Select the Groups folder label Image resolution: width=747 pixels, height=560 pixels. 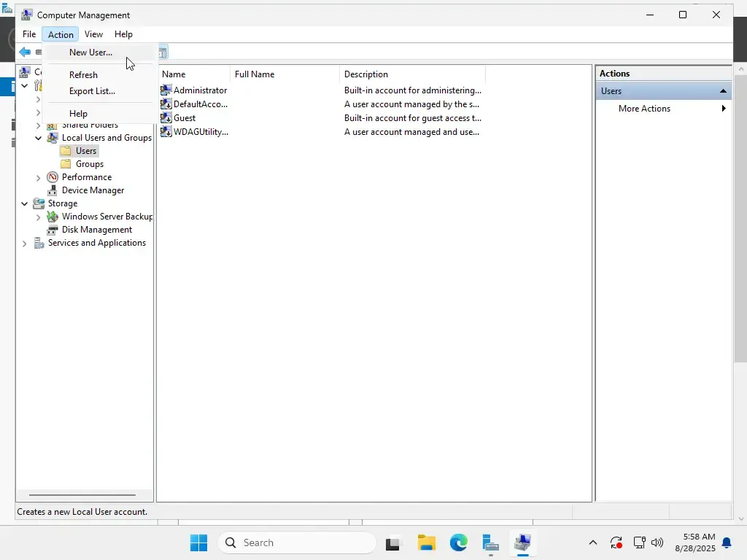(90, 164)
